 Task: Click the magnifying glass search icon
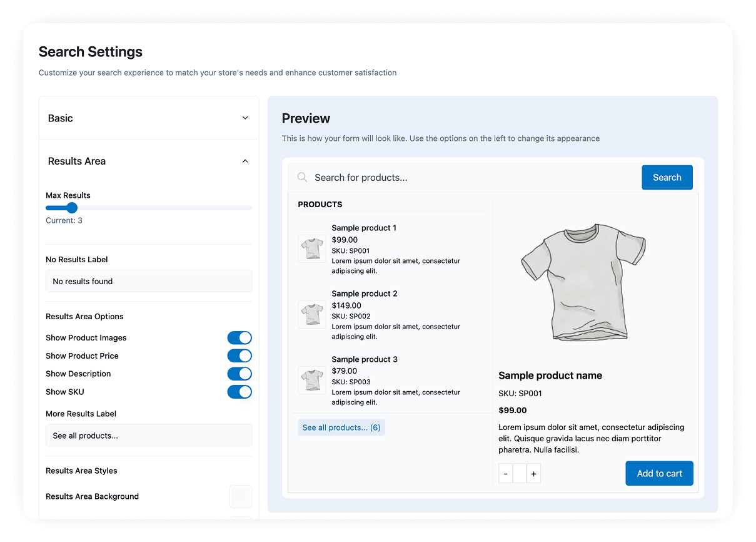(302, 178)
